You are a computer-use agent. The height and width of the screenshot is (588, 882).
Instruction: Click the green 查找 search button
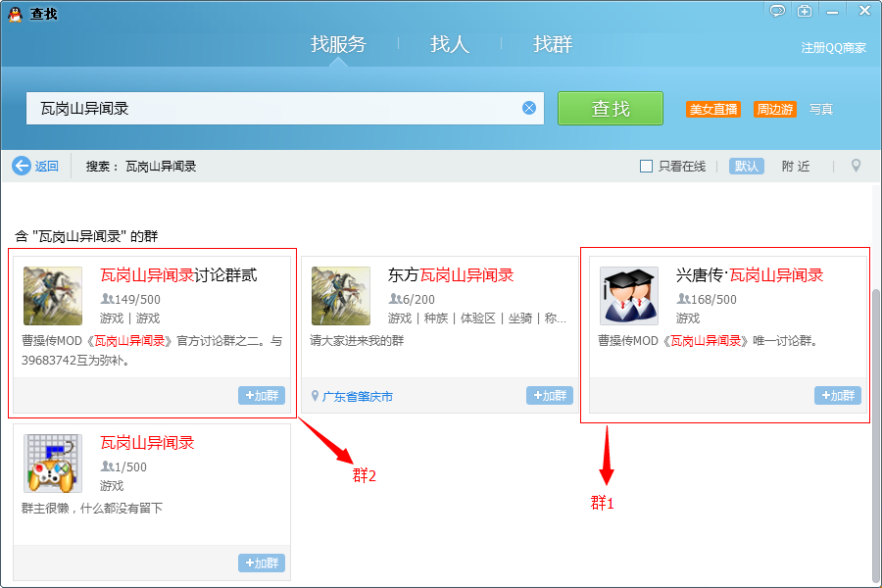click(x=611, y=108)
